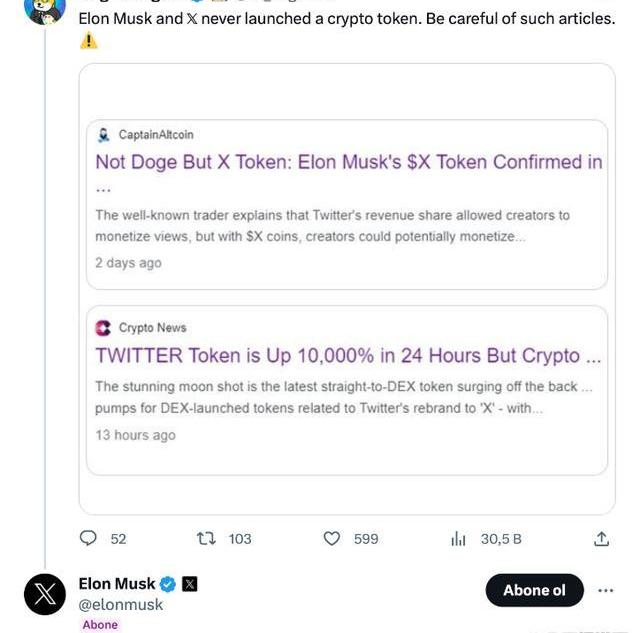Screen dimensions: 640x633
Task: Click the 30,5 B view count
Action: click(501, 538)
